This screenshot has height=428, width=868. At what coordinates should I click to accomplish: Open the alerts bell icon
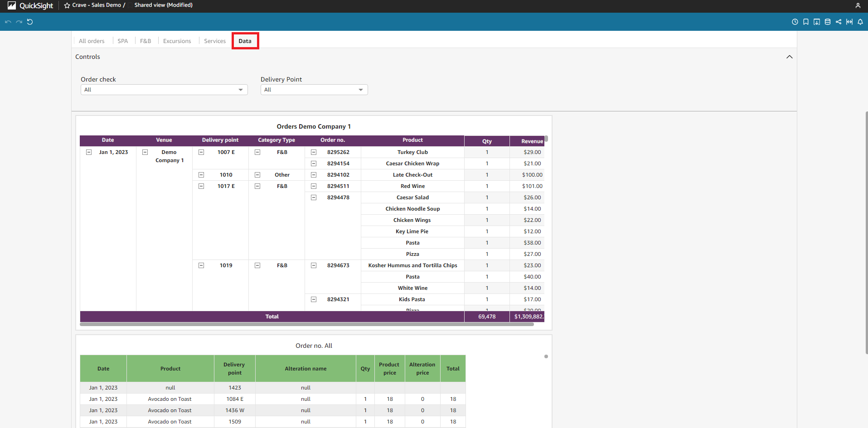click(x=860, y=22)
